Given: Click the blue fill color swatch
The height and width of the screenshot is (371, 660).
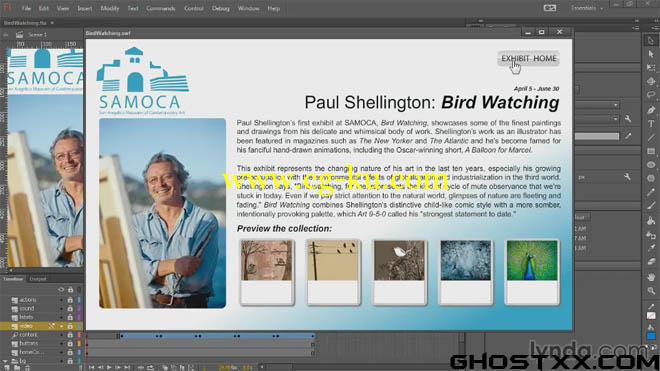Looking at the screenshot, I should point(651,336).
